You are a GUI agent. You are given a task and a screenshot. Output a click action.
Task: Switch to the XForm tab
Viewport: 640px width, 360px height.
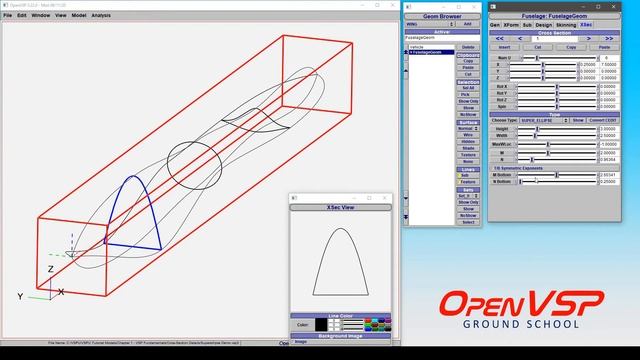point(511,25)
